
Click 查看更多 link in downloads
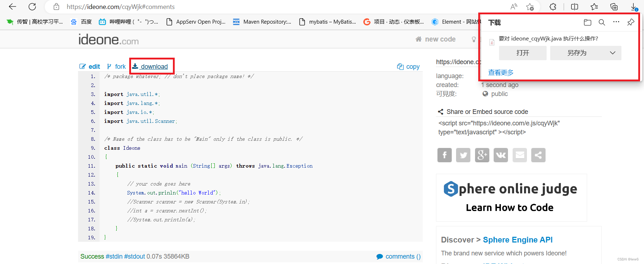click(501, 73)
